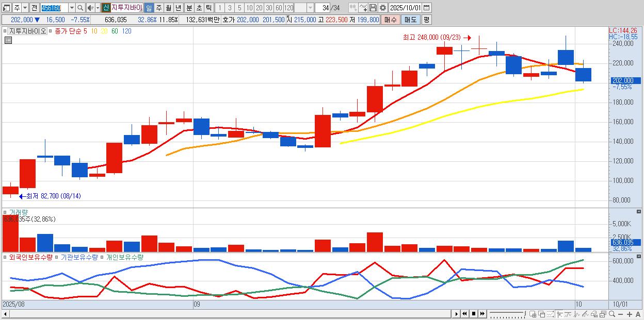Screen dimensions: 644x320
Task: Click the red '5' moving average legend
Action: 85,31
